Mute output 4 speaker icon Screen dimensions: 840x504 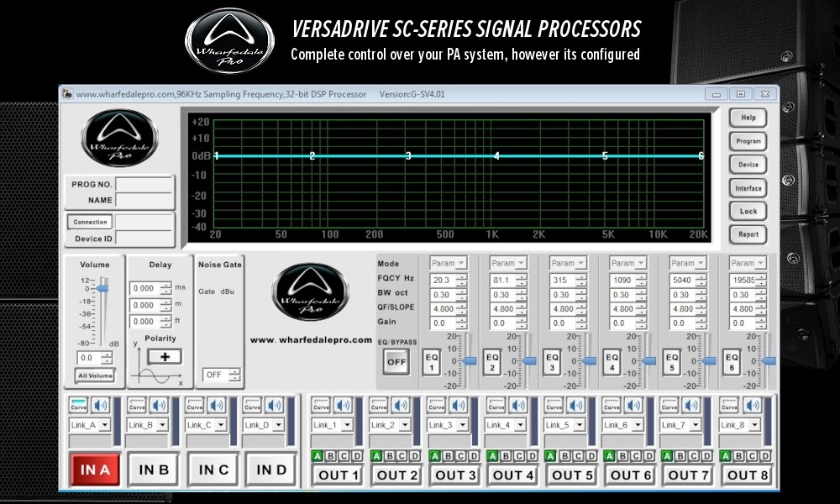click(x=518, y=406)
